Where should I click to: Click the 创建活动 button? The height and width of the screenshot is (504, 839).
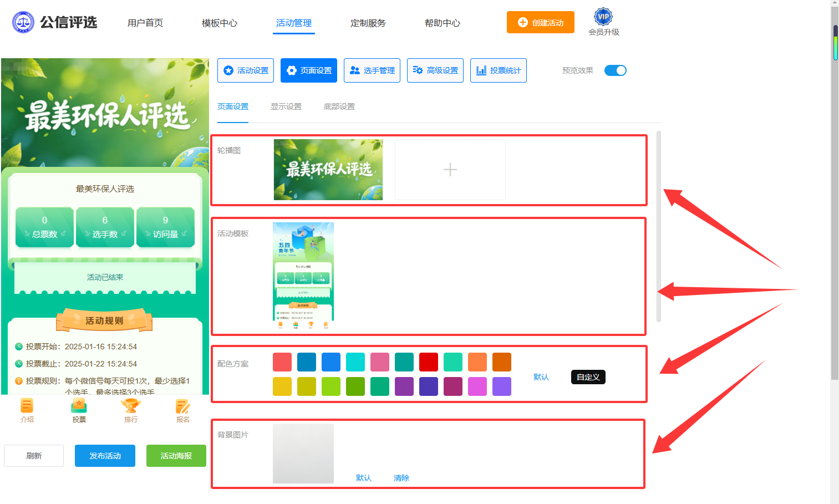541,22
